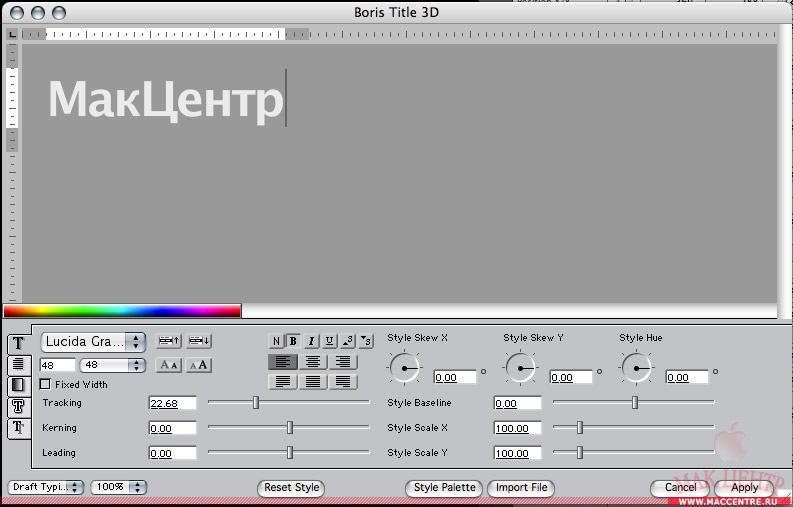Justify text fully

313,382
